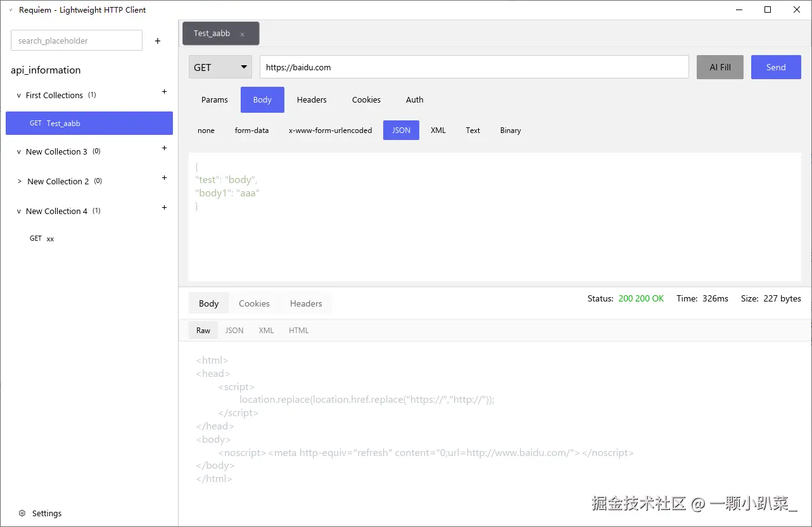Switch response view to HTML

[x=299, y=331]
